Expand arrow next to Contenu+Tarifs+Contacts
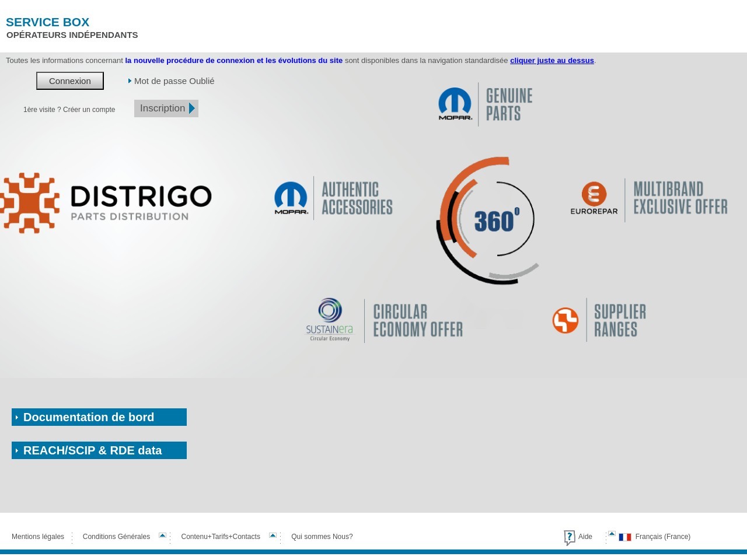 point(273,535)
